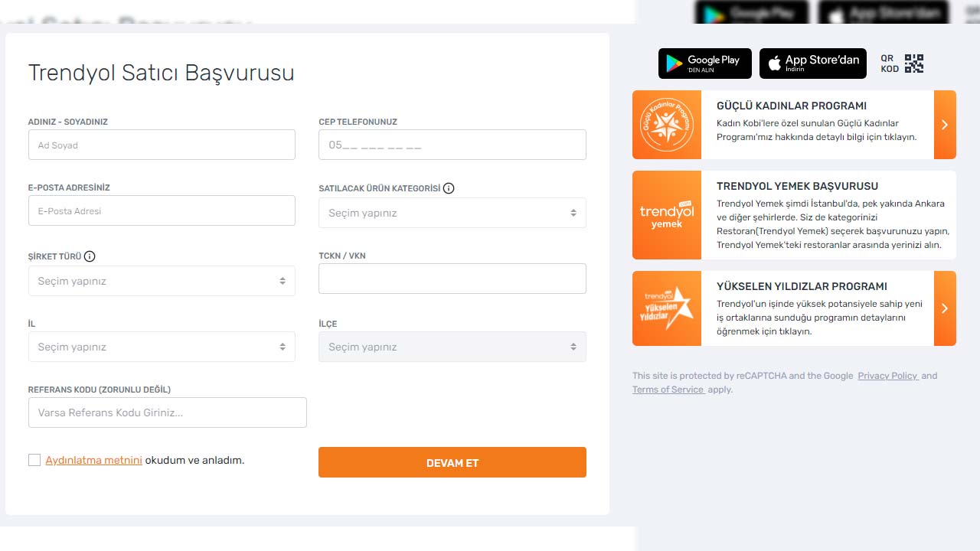Click the QR KOD icon
Image resolution: width=980 pixels, height=551 pixels.
(x=914, y=64)
